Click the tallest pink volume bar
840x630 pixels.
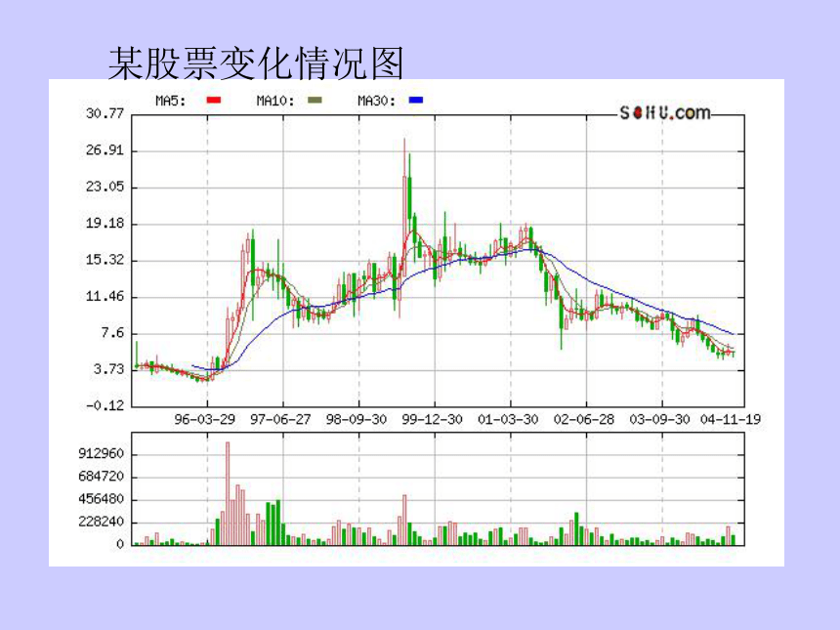click(x=228, y=493)
